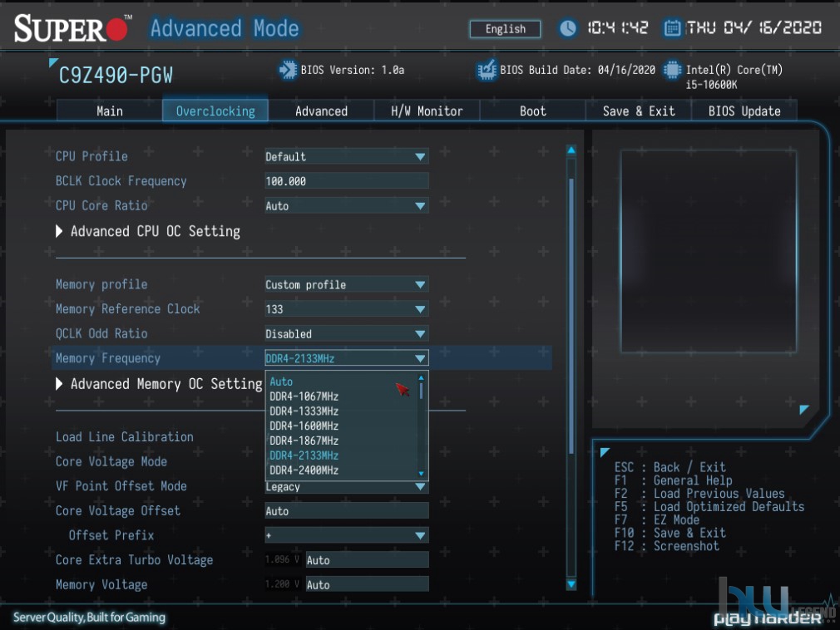Click the C9Z490-PGW board name

click(x=116, y=75)
